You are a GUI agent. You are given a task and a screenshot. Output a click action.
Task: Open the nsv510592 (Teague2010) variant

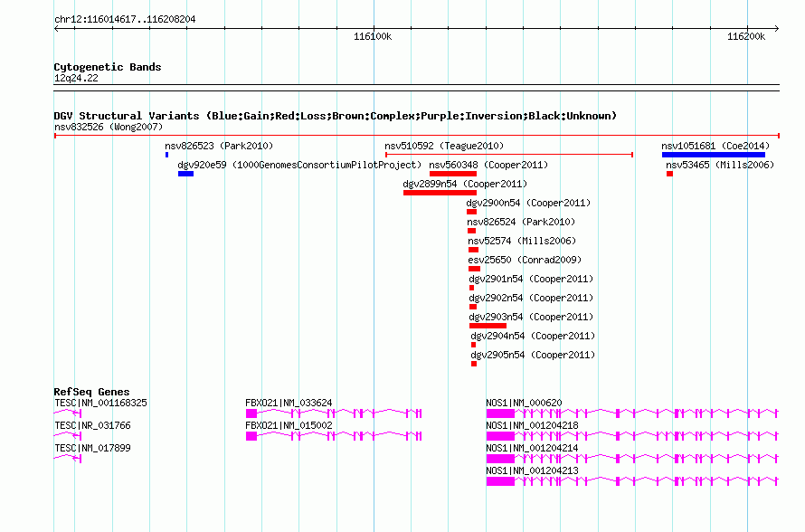(x=444, y=146)
